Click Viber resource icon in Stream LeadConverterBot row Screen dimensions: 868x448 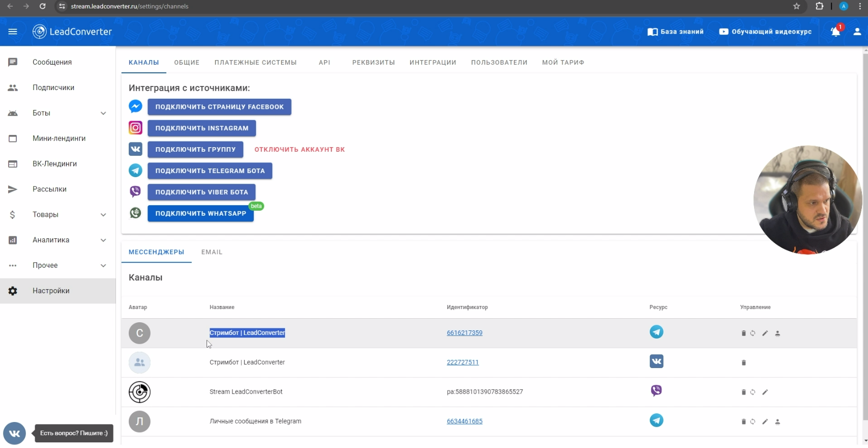656,390
